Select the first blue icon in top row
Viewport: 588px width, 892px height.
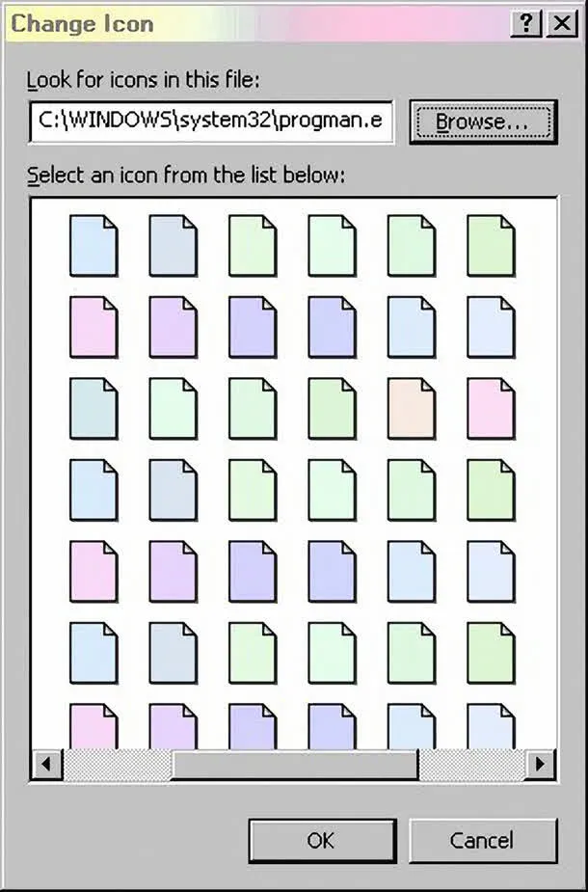[94, 245]
